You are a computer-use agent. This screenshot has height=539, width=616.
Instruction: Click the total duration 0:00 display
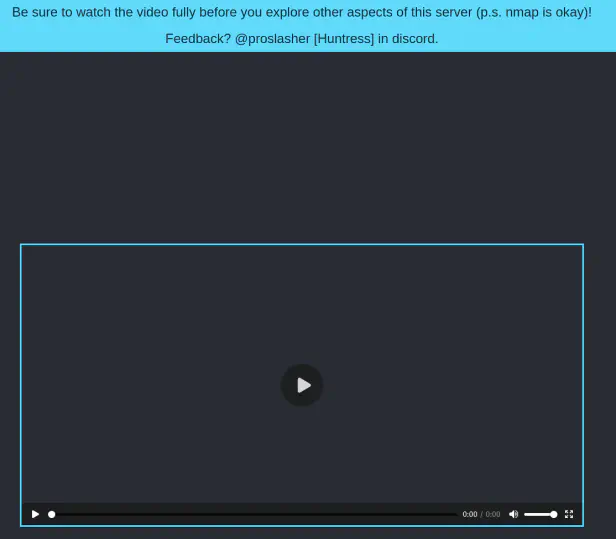[493, 514]
